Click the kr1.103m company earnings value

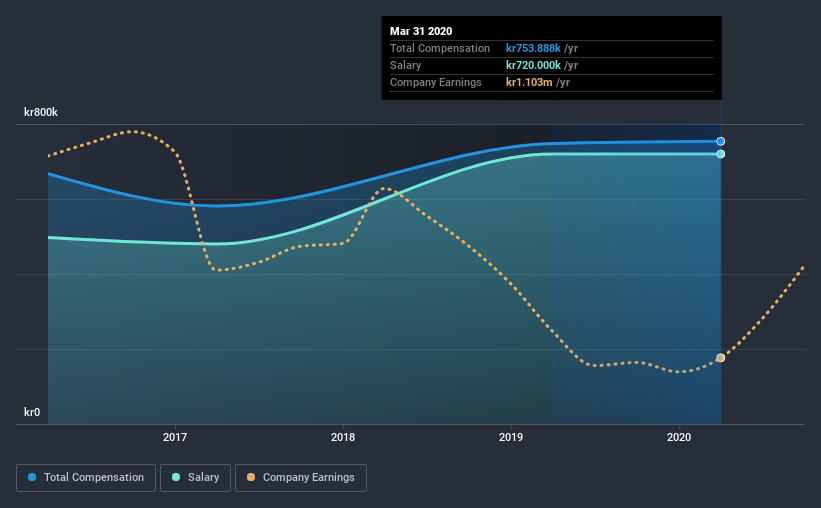click(529, 82)
